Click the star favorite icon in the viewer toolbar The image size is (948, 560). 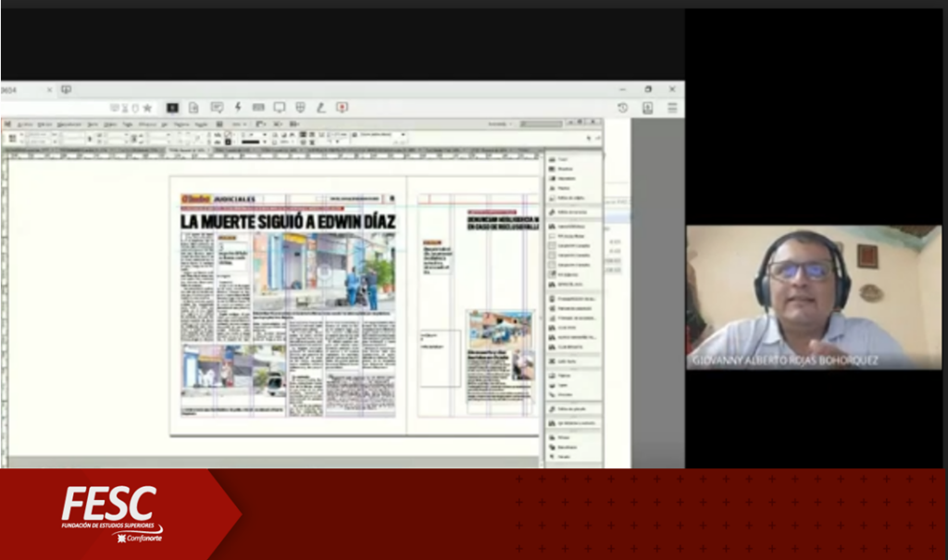147,107
